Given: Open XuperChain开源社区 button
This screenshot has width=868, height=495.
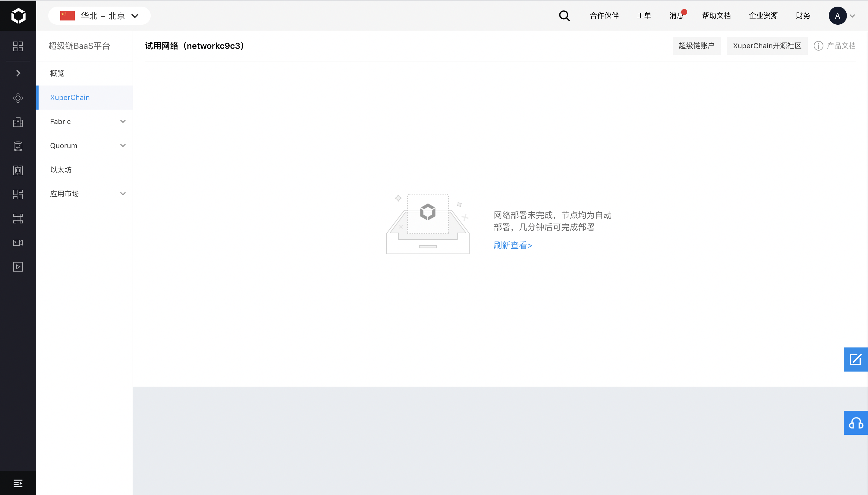Looking at the screenshot, I should pos(767,45).
